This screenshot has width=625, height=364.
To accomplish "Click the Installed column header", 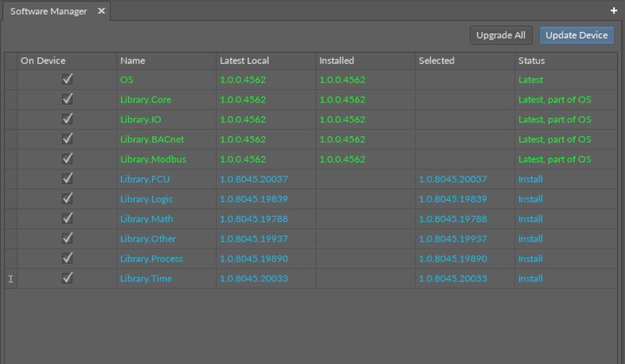I will (336, 61).
